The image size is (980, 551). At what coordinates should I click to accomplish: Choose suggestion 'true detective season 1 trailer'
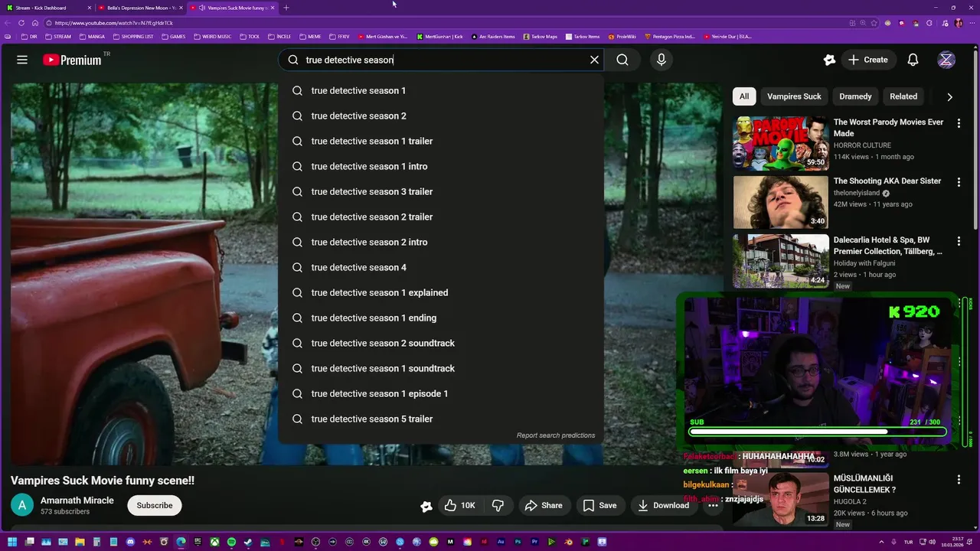click(441, 141)
